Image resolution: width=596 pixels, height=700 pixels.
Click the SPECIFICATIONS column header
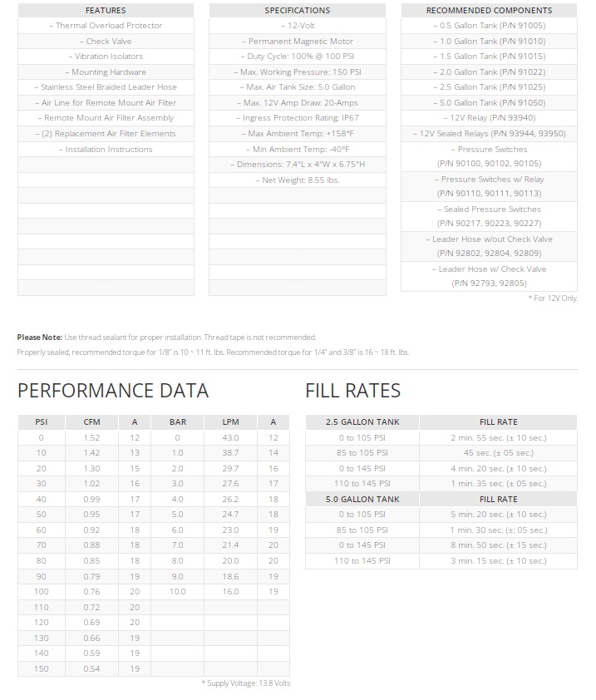297,11
